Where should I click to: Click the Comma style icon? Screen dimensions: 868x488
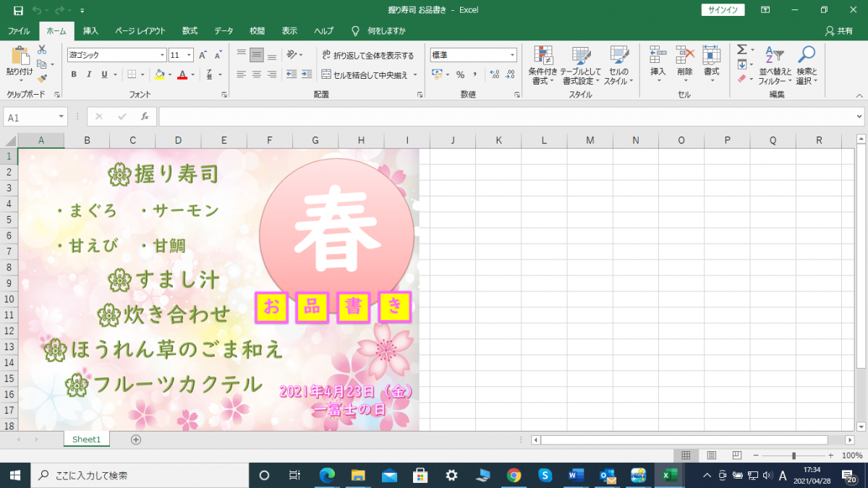point(475,74)
